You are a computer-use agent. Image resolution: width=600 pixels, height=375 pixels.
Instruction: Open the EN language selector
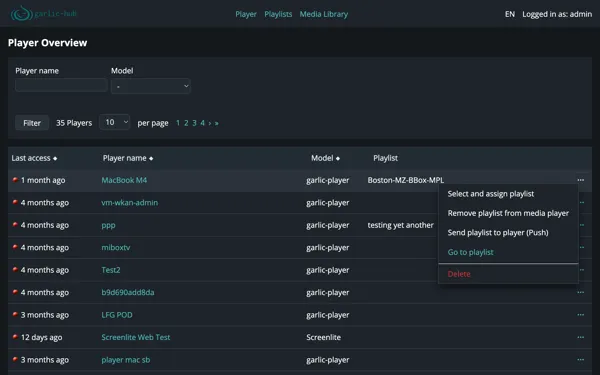coord(510,14)
